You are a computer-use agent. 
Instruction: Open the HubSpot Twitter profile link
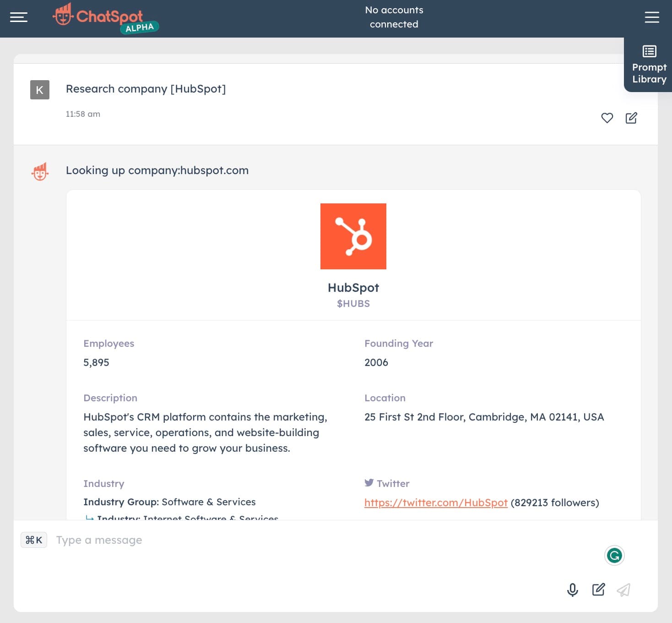point(435,503)
